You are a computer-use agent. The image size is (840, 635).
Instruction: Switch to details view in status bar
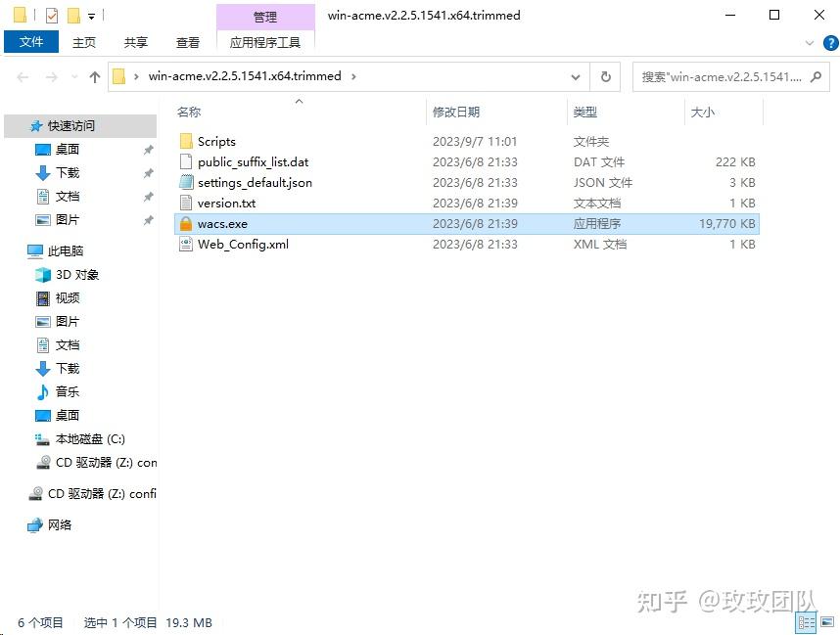click(x=806, y=620)
